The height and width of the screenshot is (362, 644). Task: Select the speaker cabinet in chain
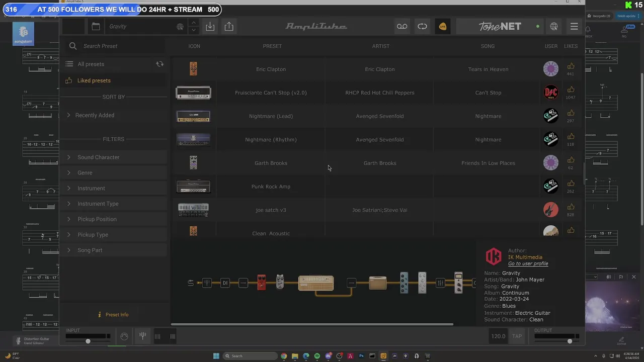(x=378, y=283)
